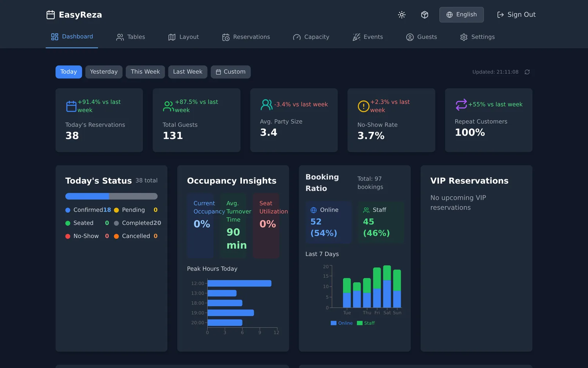Viewport: 588px width, 368px height.
Task: Click the 3D cube icon in header
Action: (424, 15)
